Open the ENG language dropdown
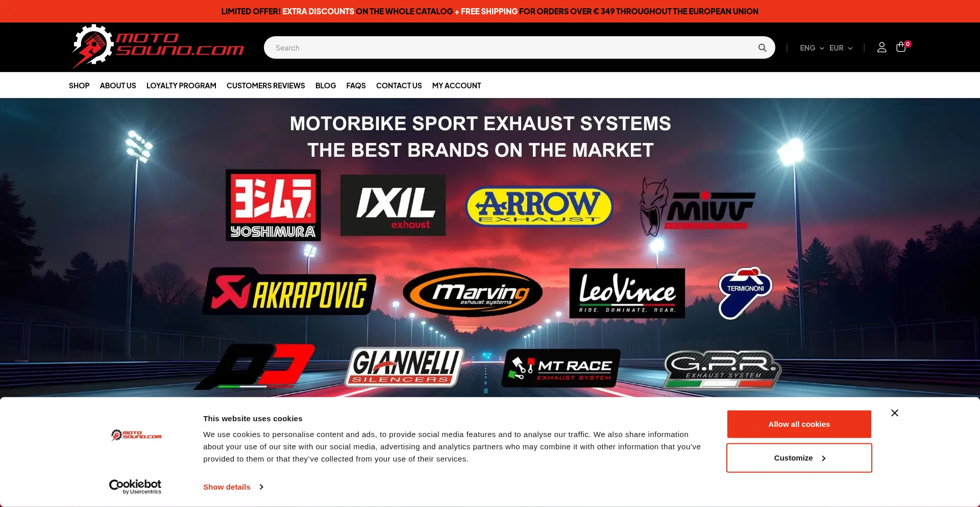The height and width of the screenshot is (507, 980). pyautogui.click(x=811, y=47)
